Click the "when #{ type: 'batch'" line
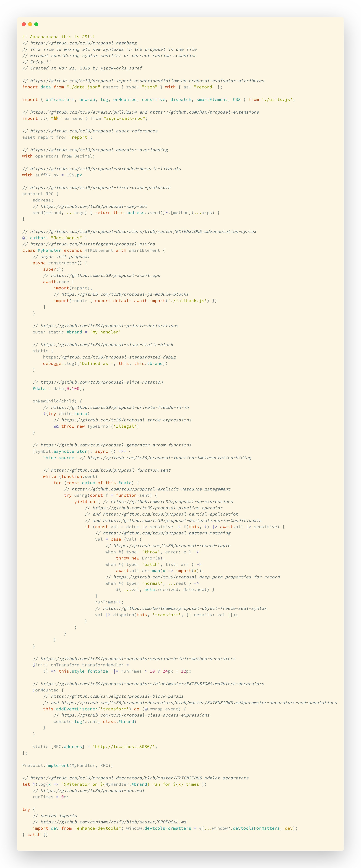Image resolution: width=361 pixels, height=868 pixels. [x=154, y=564]
